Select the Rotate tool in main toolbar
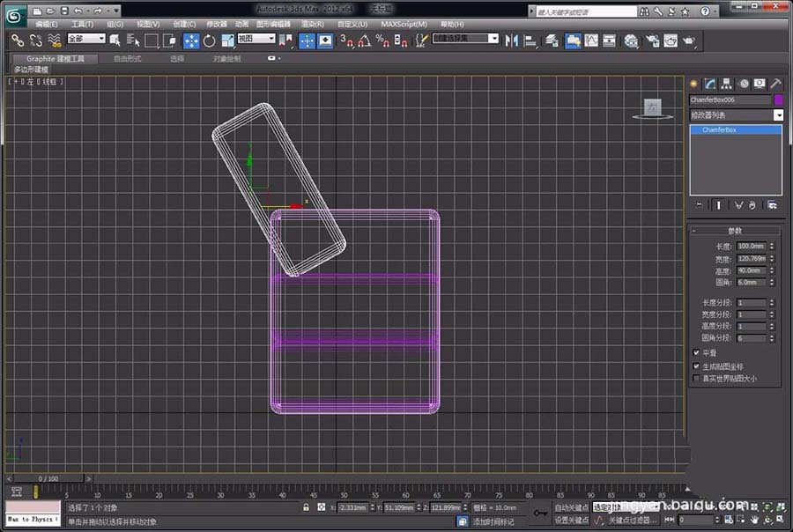 (x=210, y=41)
